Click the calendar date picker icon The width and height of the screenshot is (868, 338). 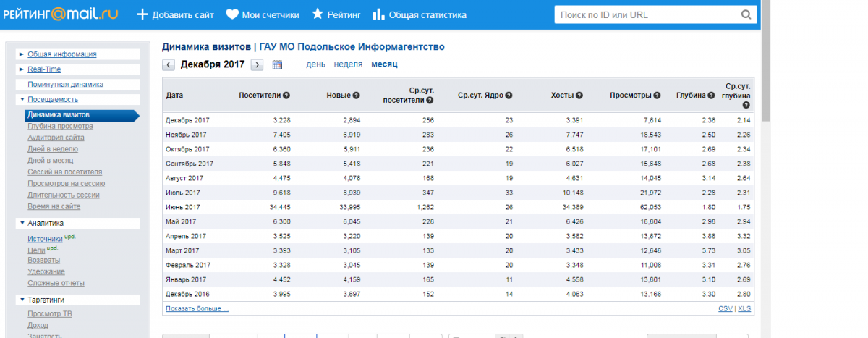pos(277,64)
